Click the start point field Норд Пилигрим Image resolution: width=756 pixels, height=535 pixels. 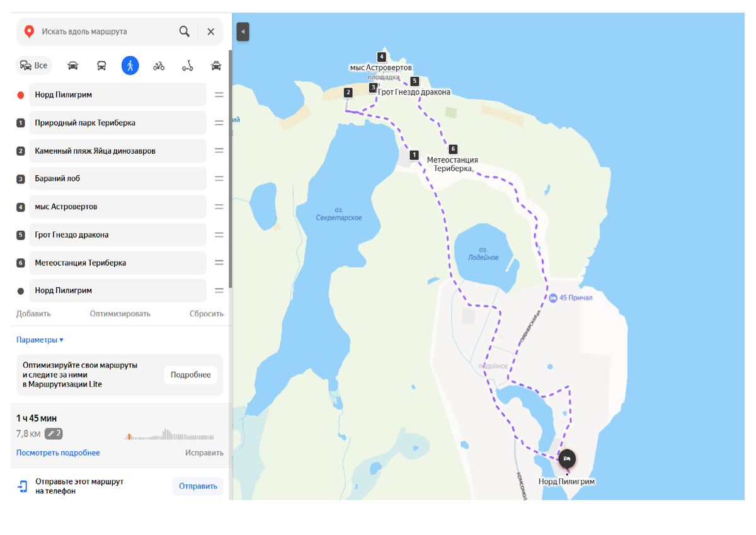[x=118, y=95]
